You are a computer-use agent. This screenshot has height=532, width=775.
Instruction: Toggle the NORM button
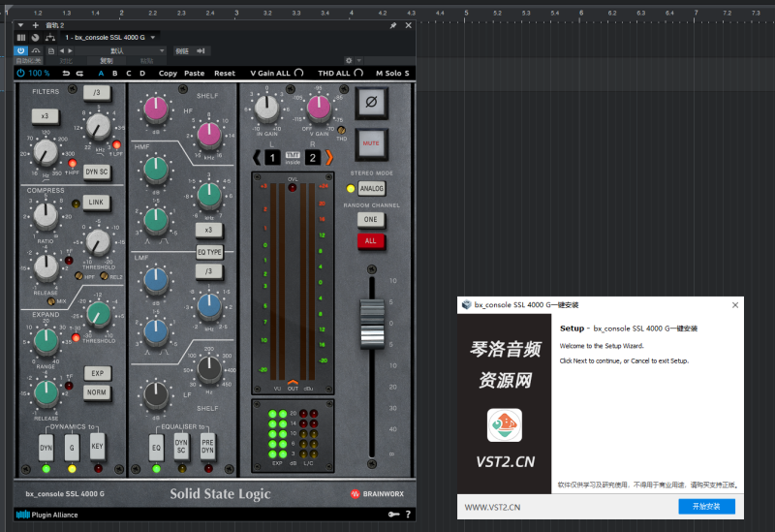[97, 392]
